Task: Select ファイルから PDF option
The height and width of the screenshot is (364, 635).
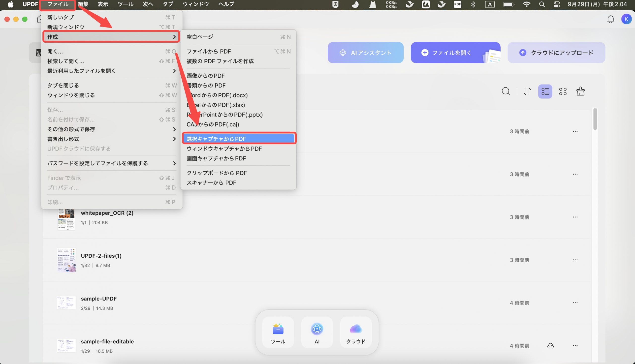Action: [238, 52]
